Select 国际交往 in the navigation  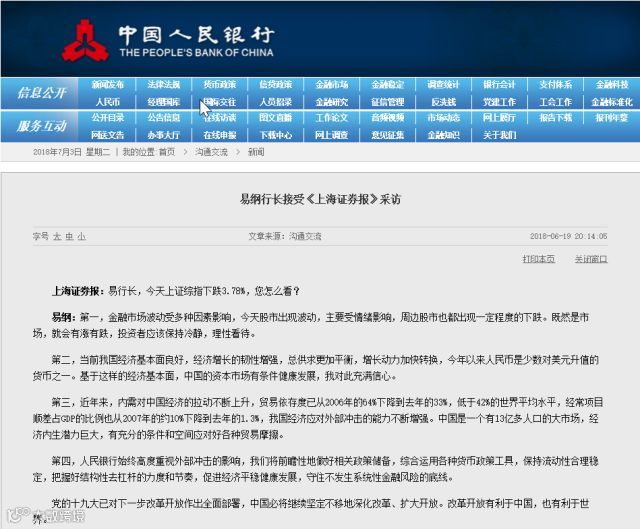click(x=220, y=102)
